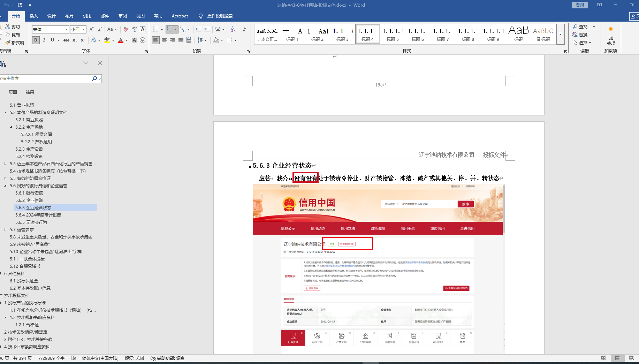Apply superscript formatting

point(83,40)
